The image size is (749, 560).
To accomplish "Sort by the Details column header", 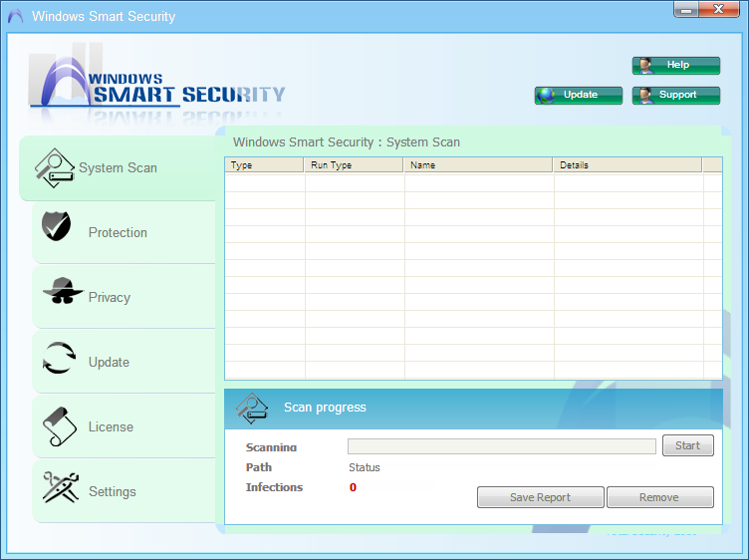I will pyautogui.click(x=627, y=165).
